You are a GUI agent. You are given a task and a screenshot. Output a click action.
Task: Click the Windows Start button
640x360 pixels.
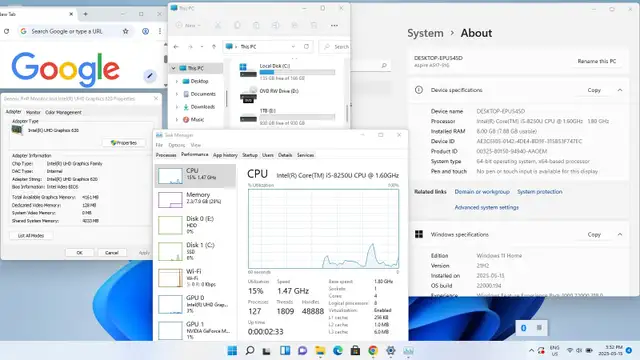pos(232,351)
